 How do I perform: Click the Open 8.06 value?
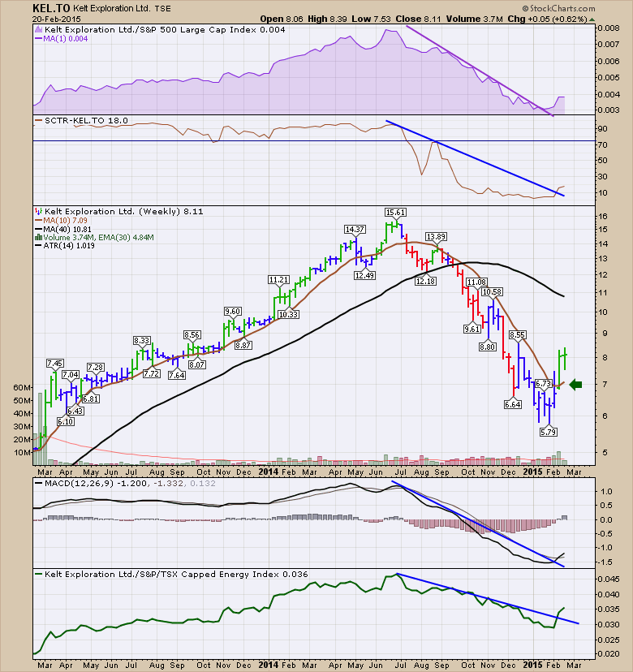tap(282, 19)
